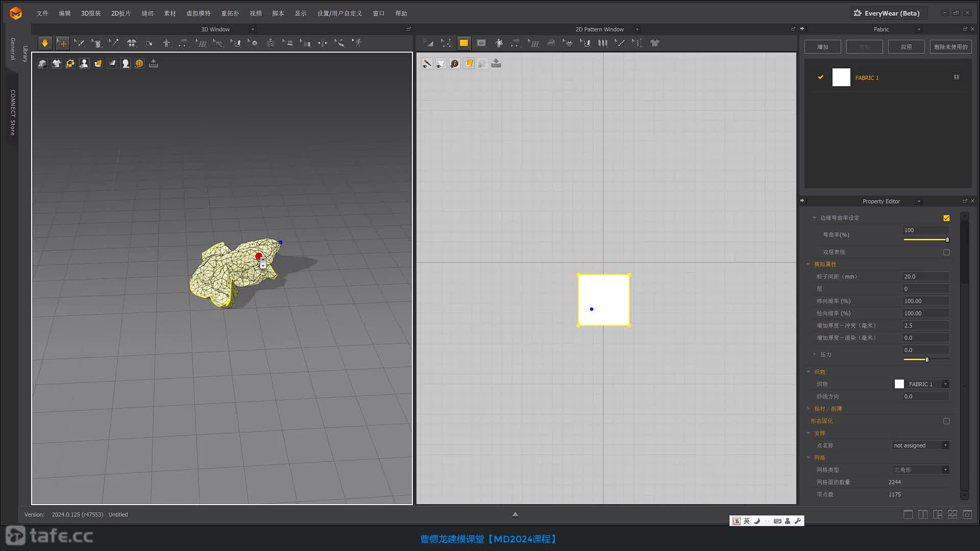Click the 增加 fabric button
Screen dimensions: 980x551
[x=823, y=47]
